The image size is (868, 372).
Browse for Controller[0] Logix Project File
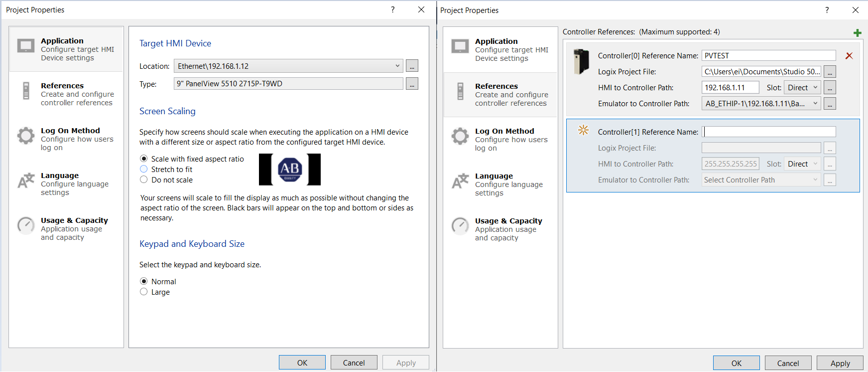[x=830, y=72]
